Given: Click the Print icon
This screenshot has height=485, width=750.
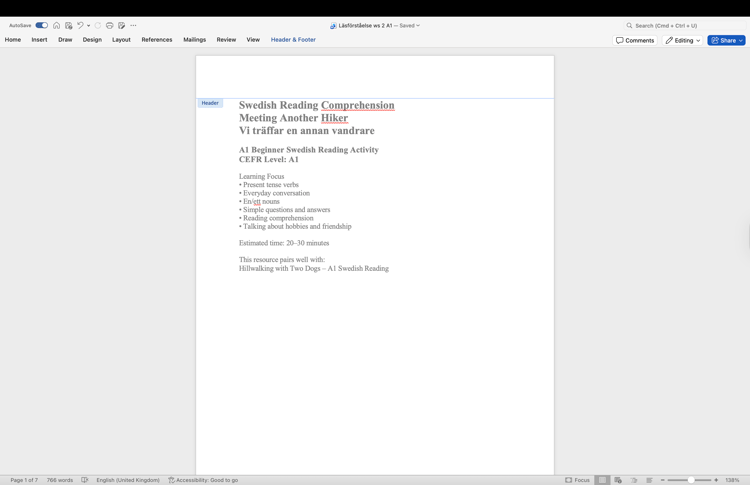Looking at the screenshot, I should click(110, 25).
